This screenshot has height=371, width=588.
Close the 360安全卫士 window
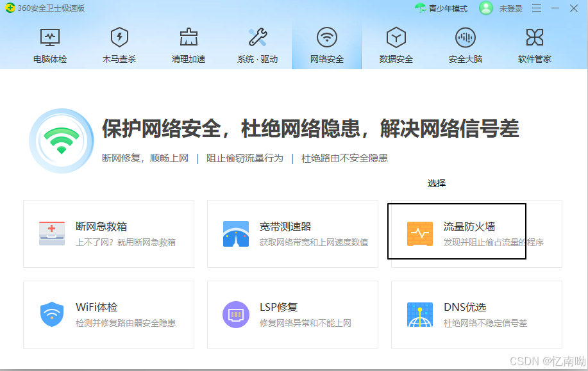pyautogui.click(x=574, y=8)
